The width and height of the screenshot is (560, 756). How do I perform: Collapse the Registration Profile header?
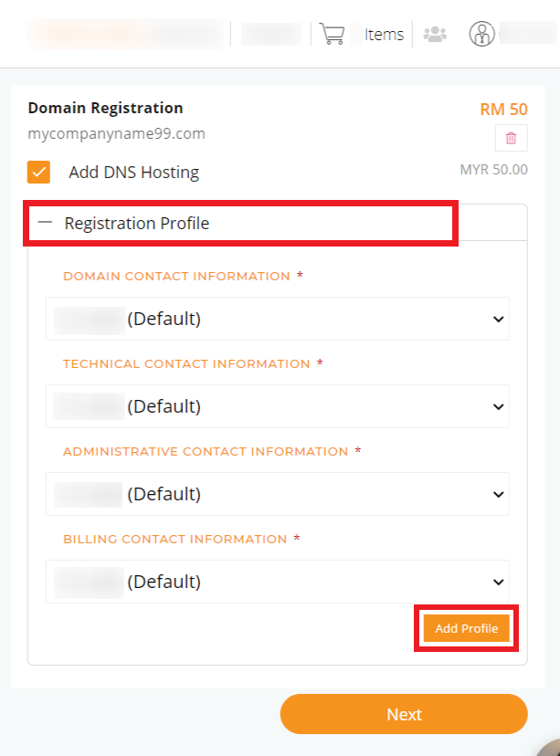pyautogui.click(x=278, y=223)
